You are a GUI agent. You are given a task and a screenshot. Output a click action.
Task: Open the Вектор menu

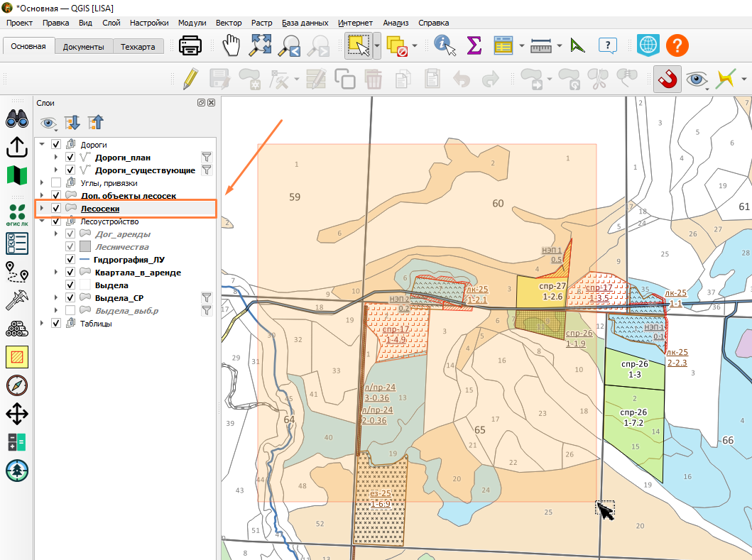pyautogui.click(x=229, y=23)
